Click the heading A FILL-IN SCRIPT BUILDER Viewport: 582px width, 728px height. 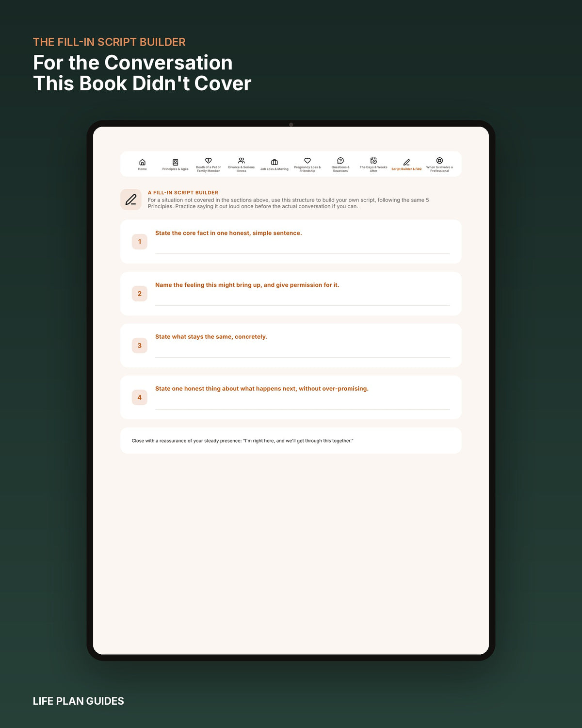pyautogui.click(x=183, y=193)
